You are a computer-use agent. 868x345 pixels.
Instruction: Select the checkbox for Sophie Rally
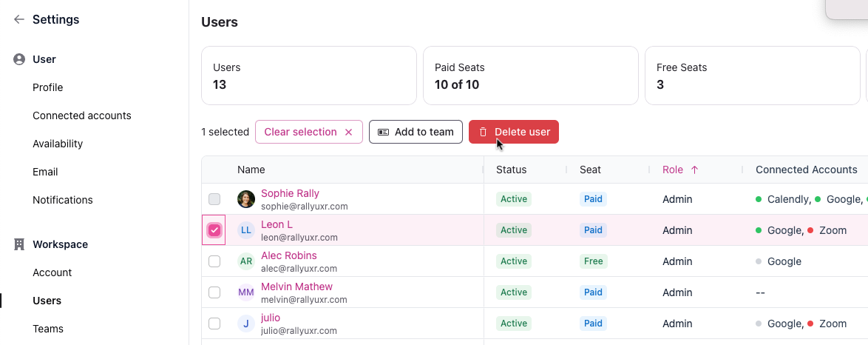tap(214, 199)
